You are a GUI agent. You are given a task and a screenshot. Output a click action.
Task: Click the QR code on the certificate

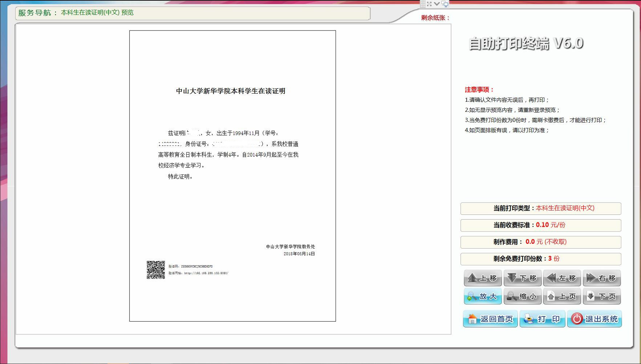pos(156,270)
